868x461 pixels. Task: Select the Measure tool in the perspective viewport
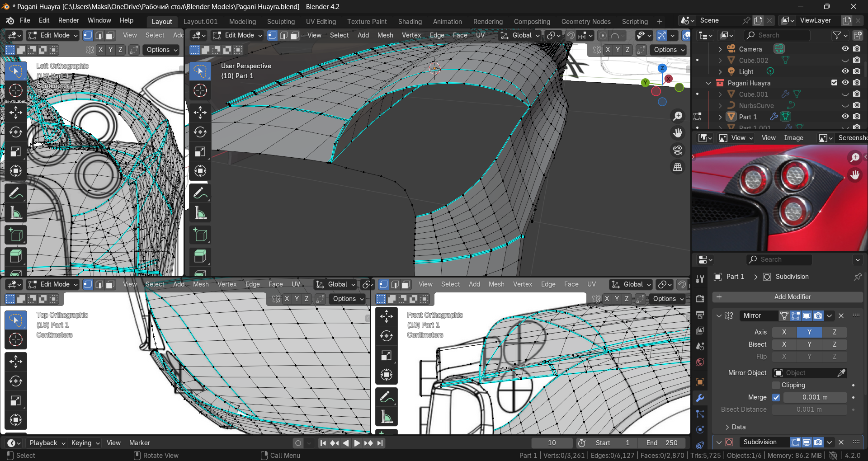coord(200,213)
